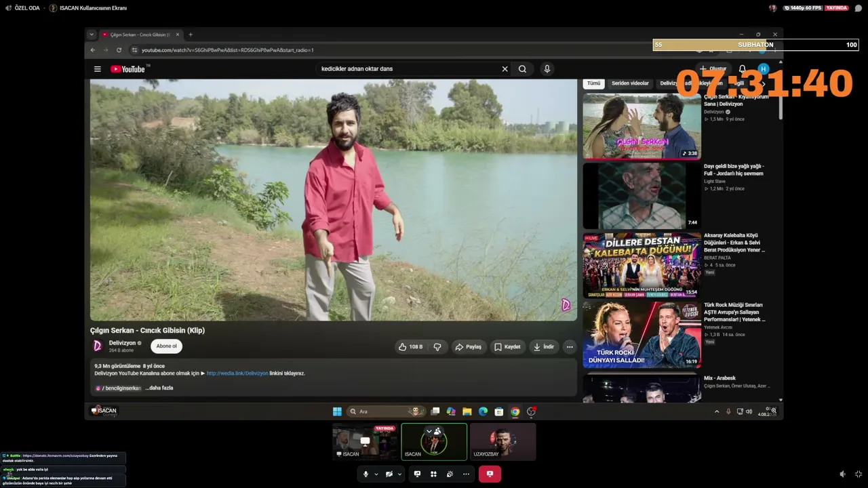Image resolution: width=868 pixels, height=488 pixels.
Task: Open the Delivizyon channel avatar
Action: 98,346
